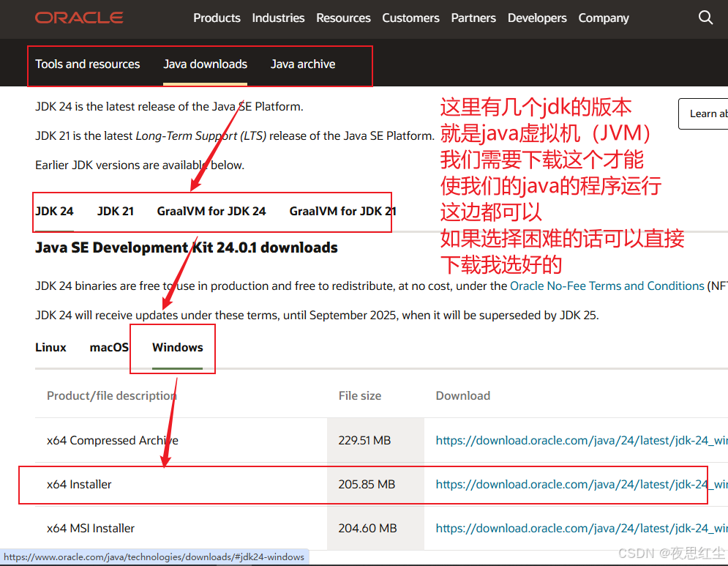Switch to the JDK 21 tab
Screen dimensions: 728x566
click(x=115, y=212)
